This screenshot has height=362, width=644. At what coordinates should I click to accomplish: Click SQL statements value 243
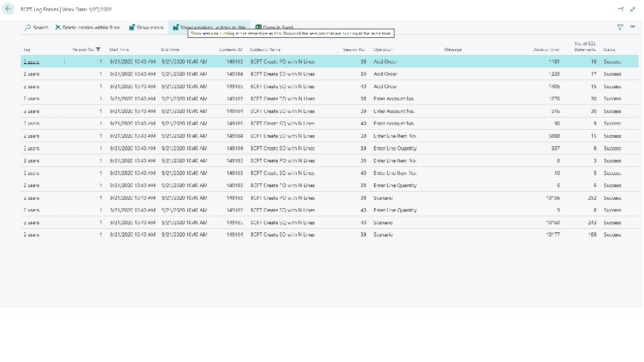[x=592, y=222]
